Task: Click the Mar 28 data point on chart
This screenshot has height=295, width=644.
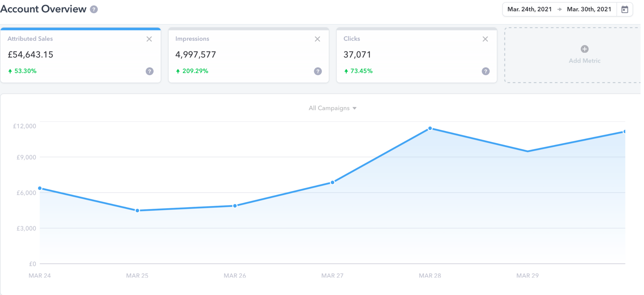Action: tap(430, 128)
